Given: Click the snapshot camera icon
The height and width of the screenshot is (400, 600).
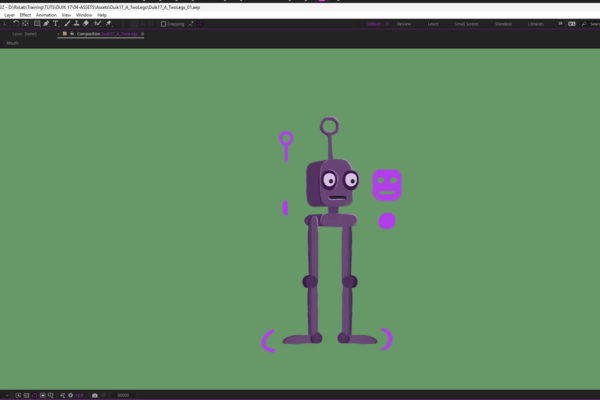Looking at the screenshot, I should tap(95, 395).
